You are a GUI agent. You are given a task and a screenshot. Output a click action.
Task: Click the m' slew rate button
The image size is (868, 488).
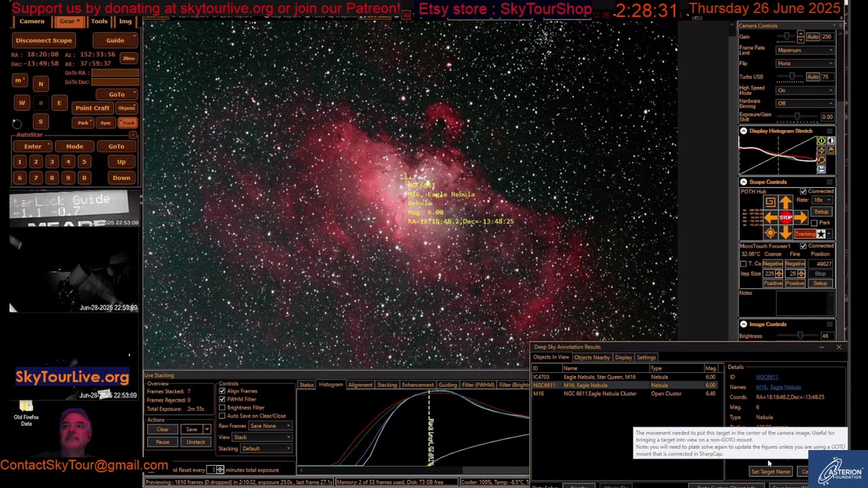(x=18, y=80)
